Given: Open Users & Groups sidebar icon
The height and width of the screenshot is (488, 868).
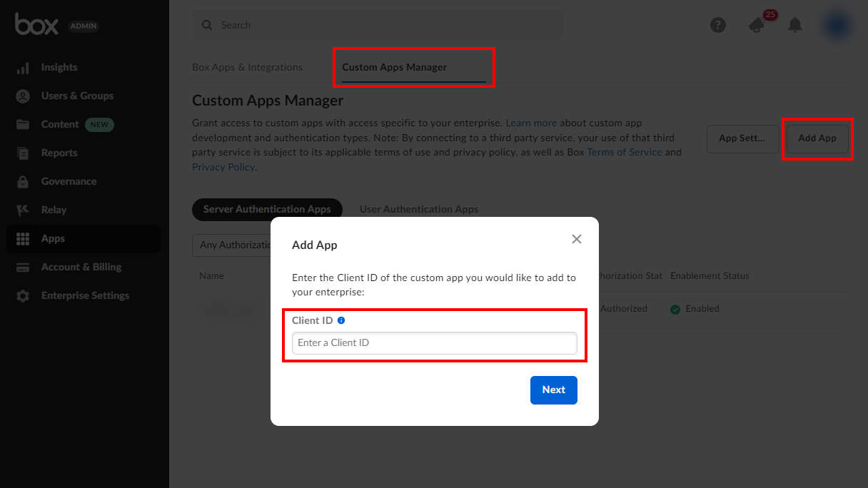Looking at the screenshot, I should pos(23,96).
